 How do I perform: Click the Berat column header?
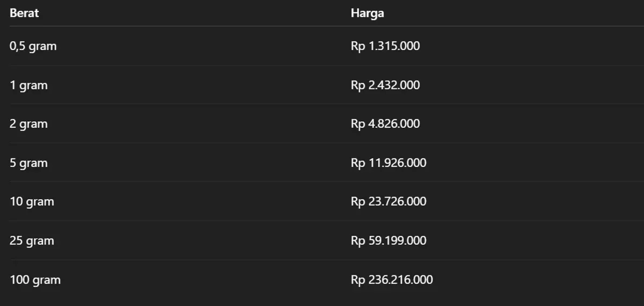(x=24, y=13)
